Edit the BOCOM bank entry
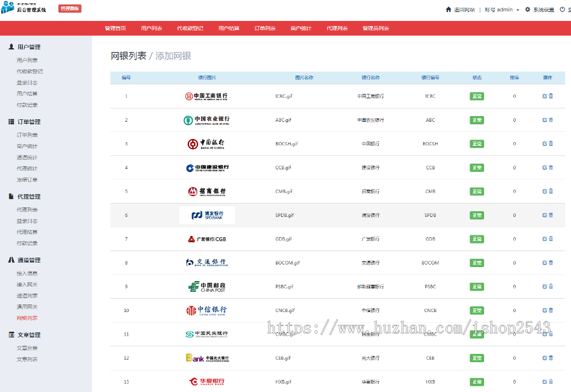 coord(544,263)
